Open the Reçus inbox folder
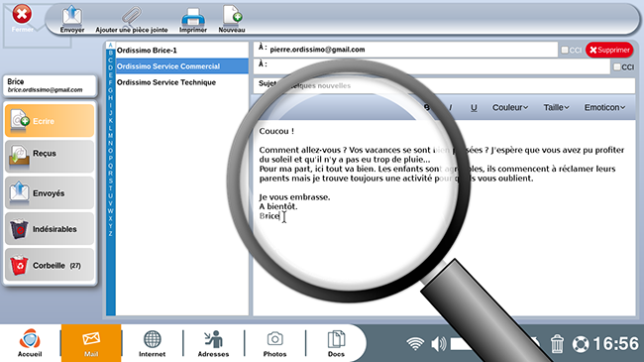The height and width of the screenshot is (362, 644). [x=50, y=156]
